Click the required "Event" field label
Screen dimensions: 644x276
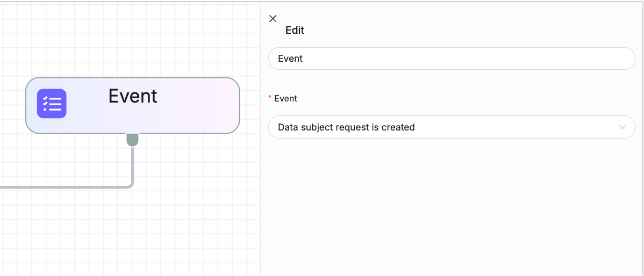(286, 98)
